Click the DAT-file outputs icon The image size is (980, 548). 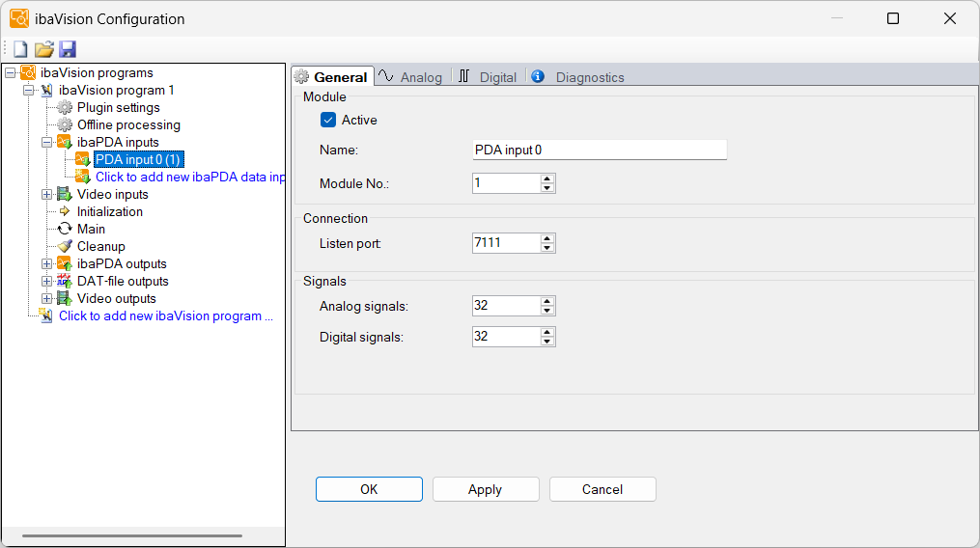click(x=65, y=281)
